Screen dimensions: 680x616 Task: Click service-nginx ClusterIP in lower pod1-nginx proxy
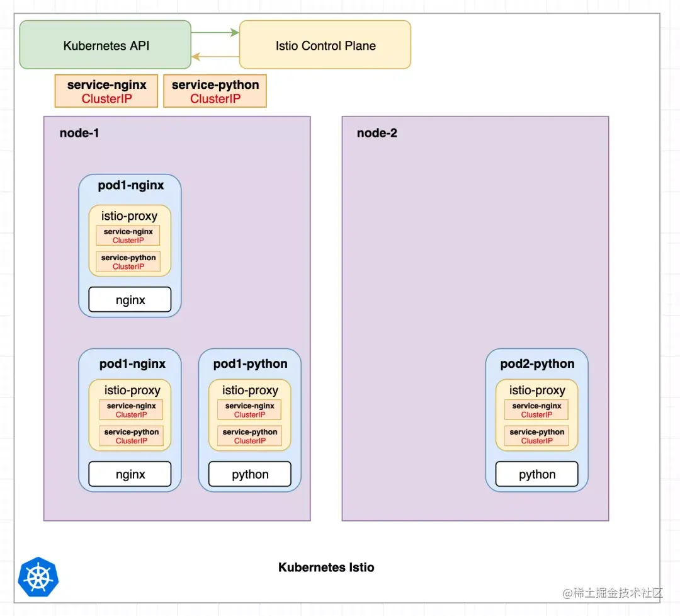[x=131, y=410]
